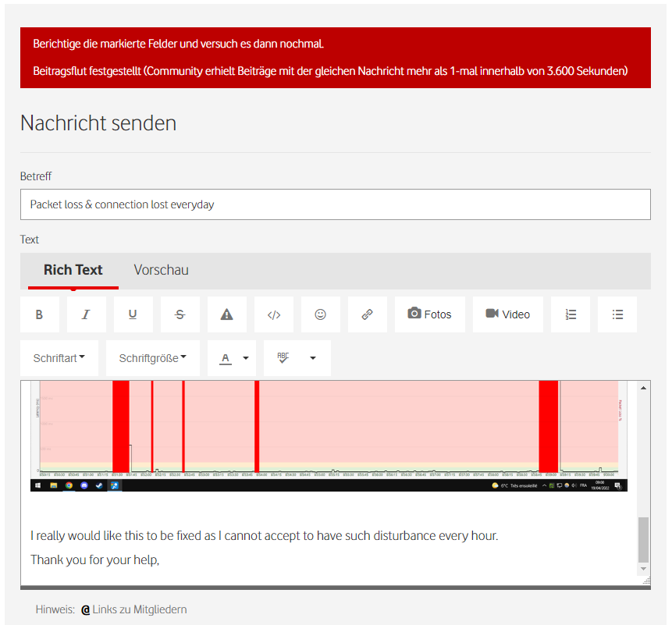Image resolution: width=672 pixels, height=625 pixels.
Task: Toggle bold formatting
Action: [40, 314]
